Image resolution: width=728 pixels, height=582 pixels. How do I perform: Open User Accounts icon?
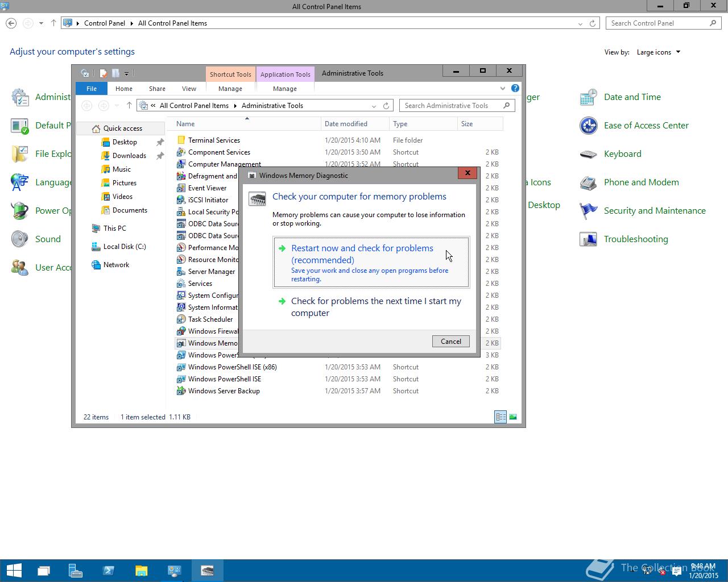(x=40, y=268)
